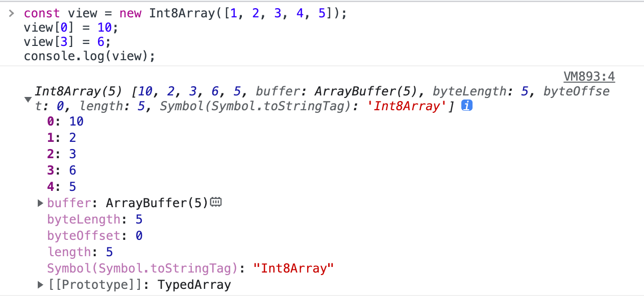Click the "Int8Array" string value in the tree

(x=293, y=268)
